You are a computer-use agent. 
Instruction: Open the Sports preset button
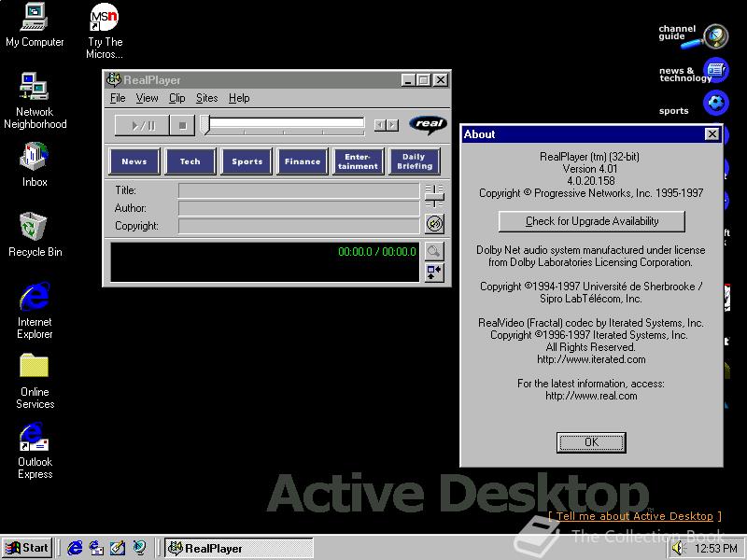coord(247,161)
